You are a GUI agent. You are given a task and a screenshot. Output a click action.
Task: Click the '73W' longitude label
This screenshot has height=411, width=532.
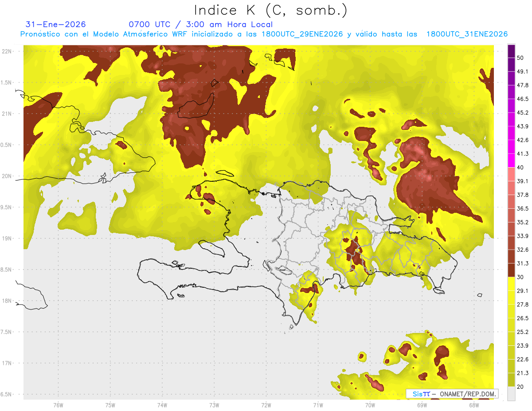tap(214, 405)
